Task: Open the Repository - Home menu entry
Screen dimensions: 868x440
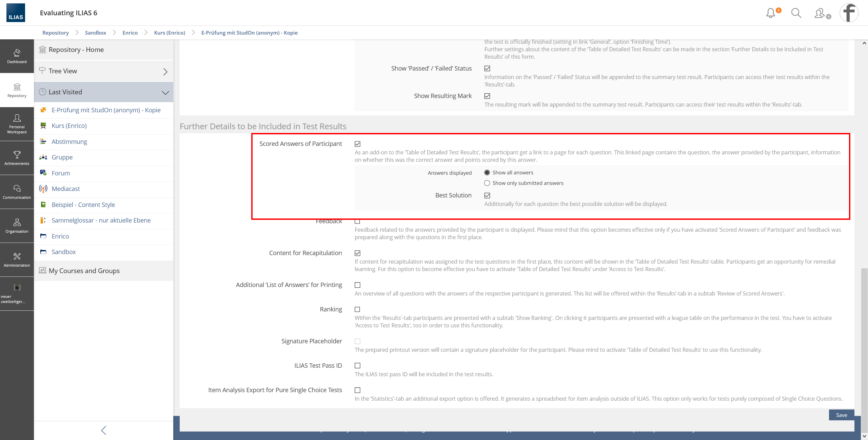Action: [x=76, y=50]
